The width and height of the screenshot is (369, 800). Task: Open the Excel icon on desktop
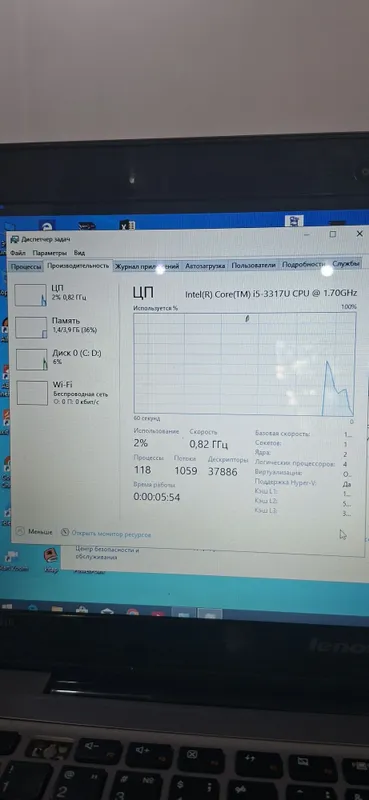point(127,225)
